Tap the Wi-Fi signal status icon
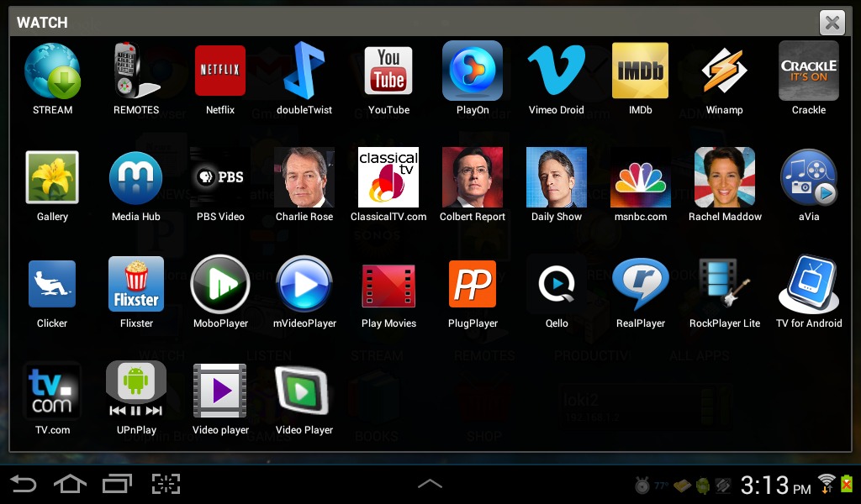Image resolution: width=861 pixels, height=504 pixels. coord(827,484)
